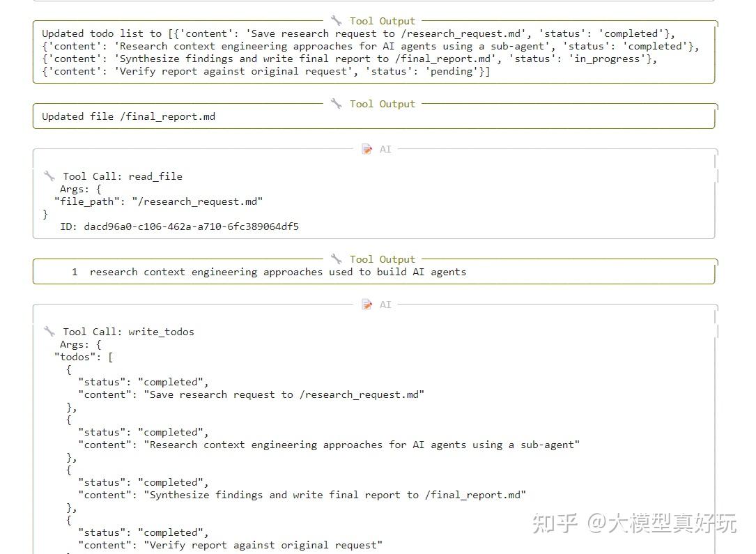
Task: Click the 'AI' header label above the read_file call
Action: click(x=385, y=149)
